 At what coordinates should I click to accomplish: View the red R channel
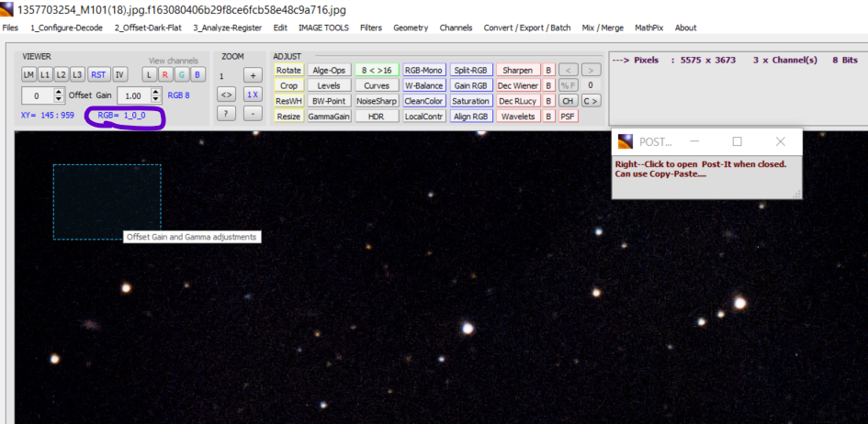pyautogui.click(x=165, y=74)
